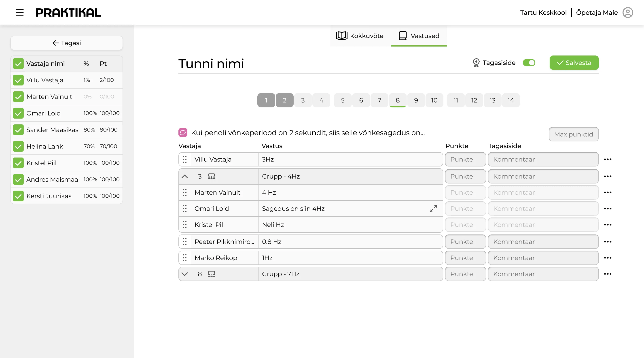This screenshot has height=358, width=644.
Task: Click the 'Neli Hz' answer cell
Action: coord(350,225)
